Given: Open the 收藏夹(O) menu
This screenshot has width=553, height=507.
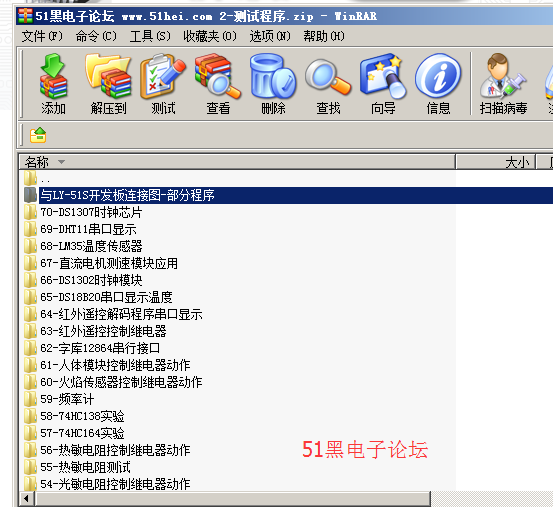Looking at the screenshot, I should [210, 36].
